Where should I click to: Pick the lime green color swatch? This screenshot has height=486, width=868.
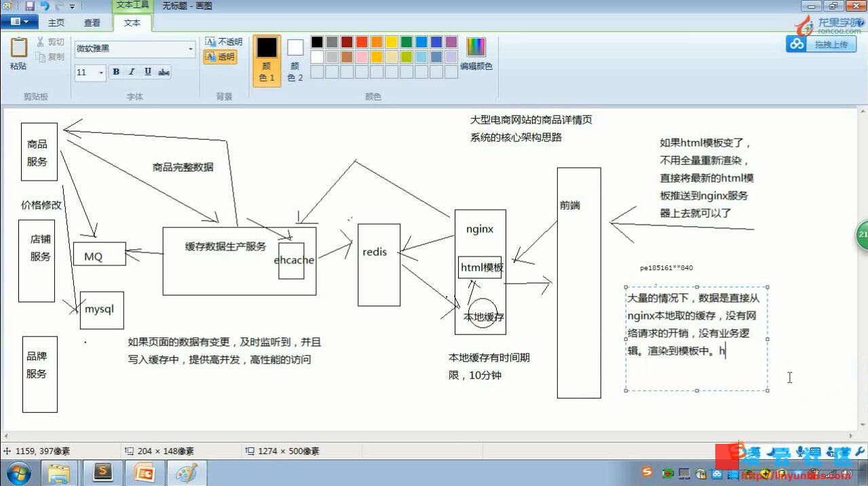tap(407, 57)
